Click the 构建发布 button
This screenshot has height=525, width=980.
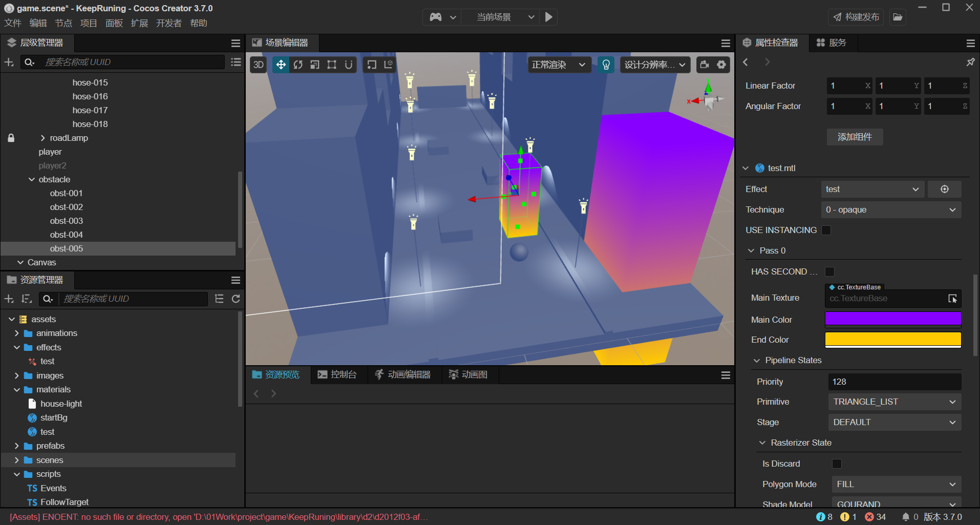pyautogui.click(x=855, y=17)
